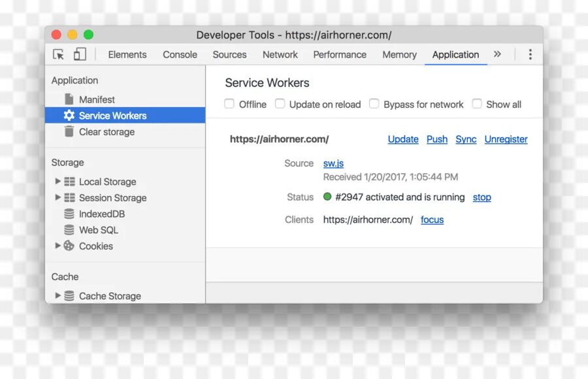588x379 pixels.
Task: Click the Clear storage trash icon
Action: (x=69, y=131)
